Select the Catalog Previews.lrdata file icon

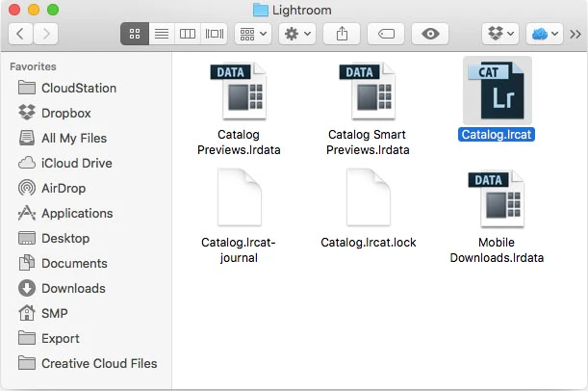pyautogui.click(x=238, y=91)
